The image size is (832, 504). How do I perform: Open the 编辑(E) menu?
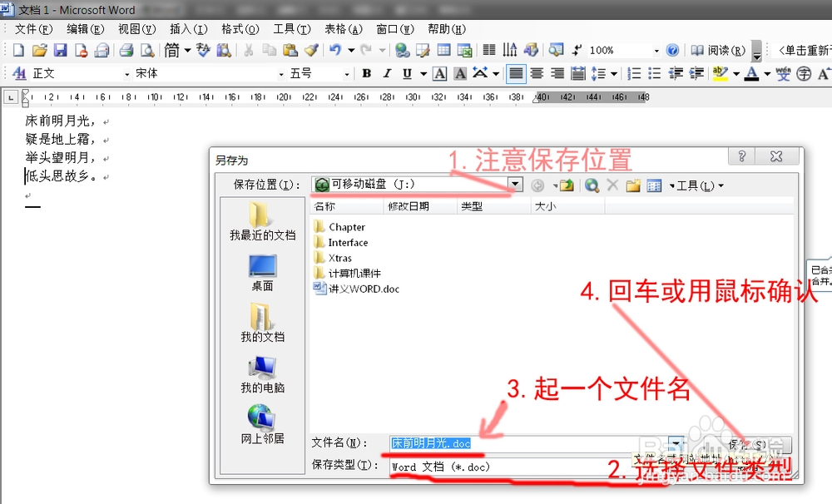pyautogui.click(x=85, y=29)
